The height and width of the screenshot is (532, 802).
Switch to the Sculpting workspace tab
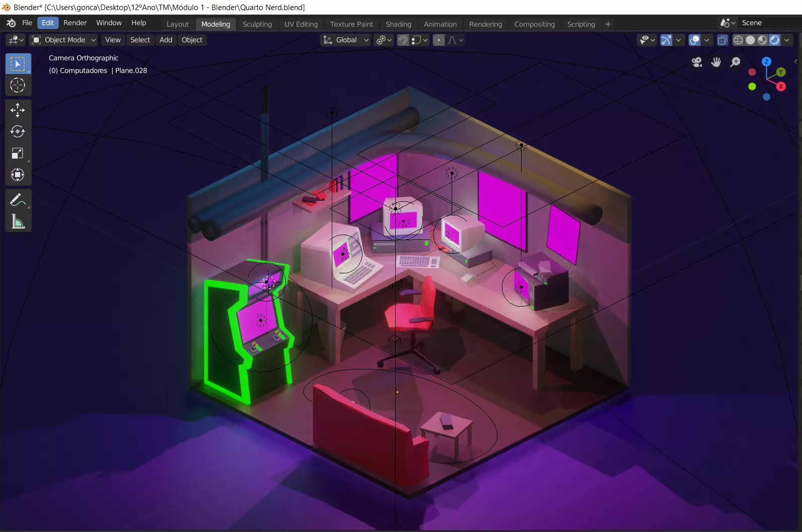click(x=257, y=24)
